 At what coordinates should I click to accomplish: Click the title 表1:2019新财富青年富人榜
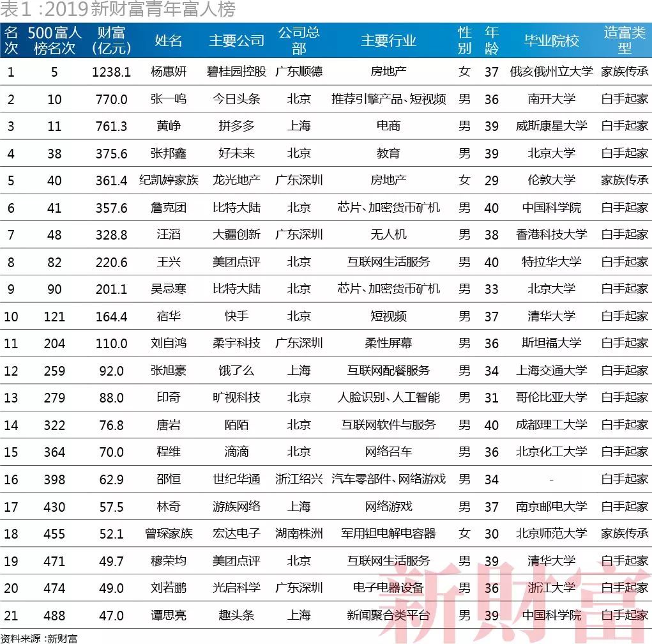coord(118,9)
